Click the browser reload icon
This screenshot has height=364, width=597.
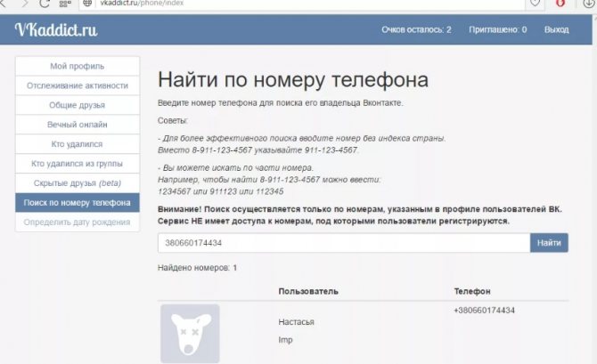(x=45, y=4)
